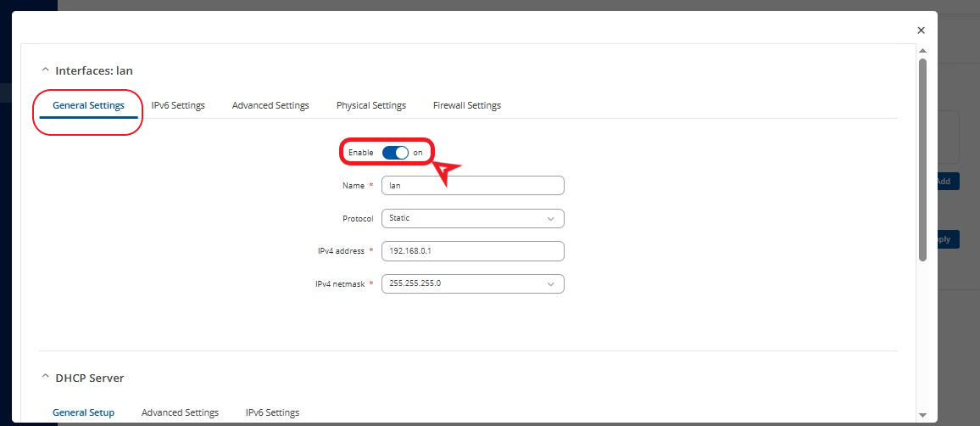The width and height of the screenshot is (980, 426).
Task: Click the IPv4 address field
Action: [x=472, y=251]
